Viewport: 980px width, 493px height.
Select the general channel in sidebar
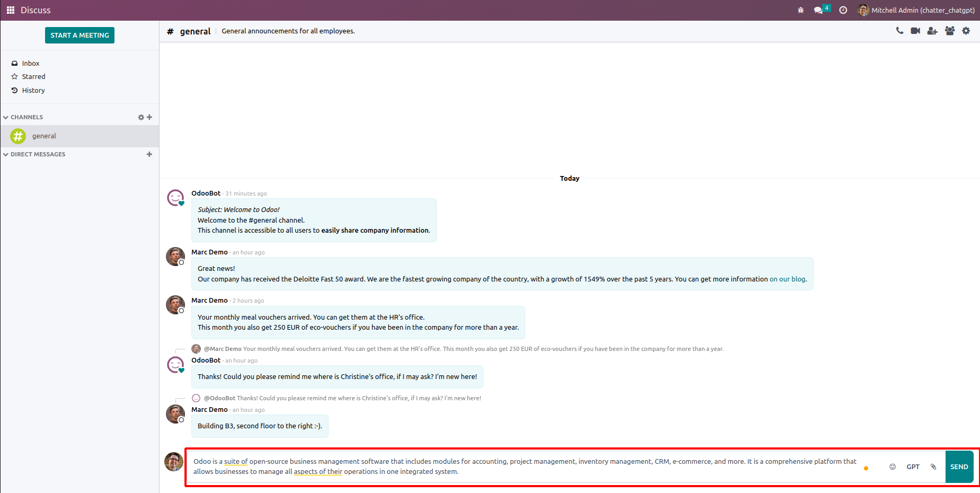(x=80, y=136)
